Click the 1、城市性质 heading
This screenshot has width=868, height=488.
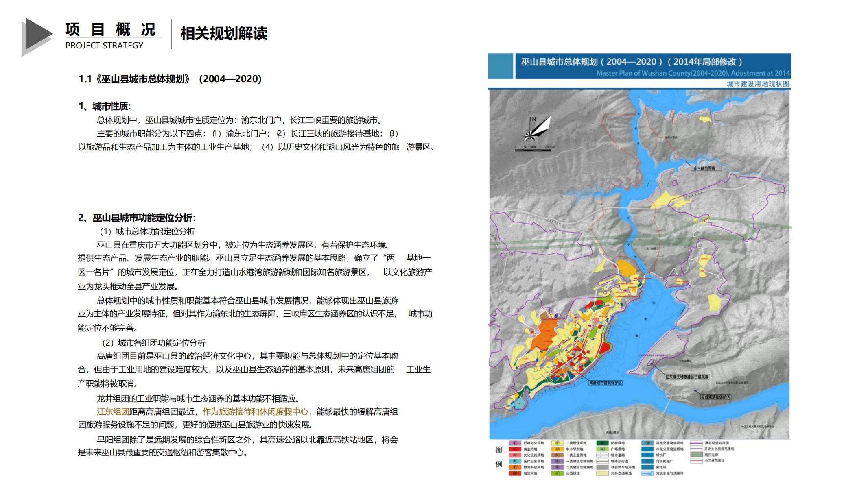click(x=105, y=107)
